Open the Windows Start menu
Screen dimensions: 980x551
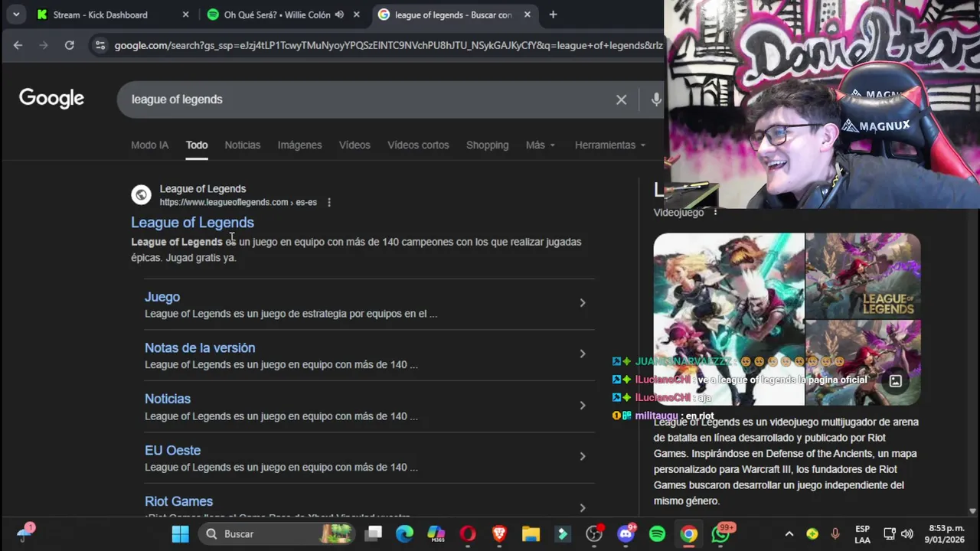point(180,533)
